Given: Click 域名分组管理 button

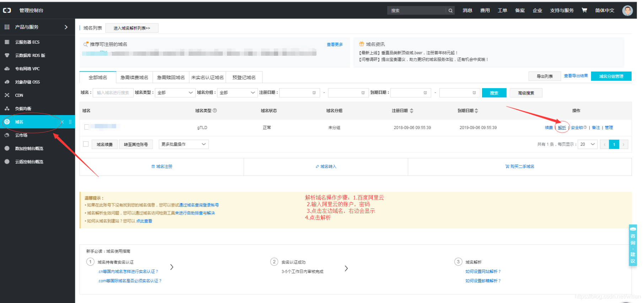Looking at the screenshot, I should (611, 76).
